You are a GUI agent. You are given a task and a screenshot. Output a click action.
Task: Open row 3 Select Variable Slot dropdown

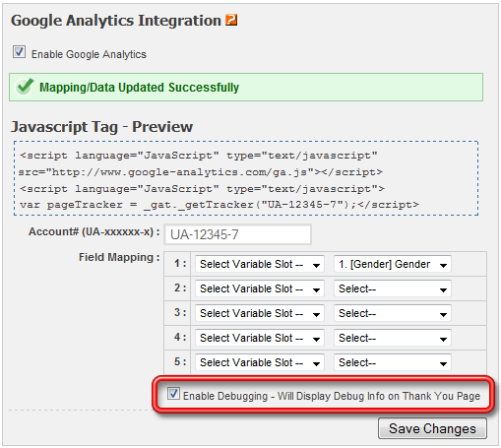(x=260, y=313)
